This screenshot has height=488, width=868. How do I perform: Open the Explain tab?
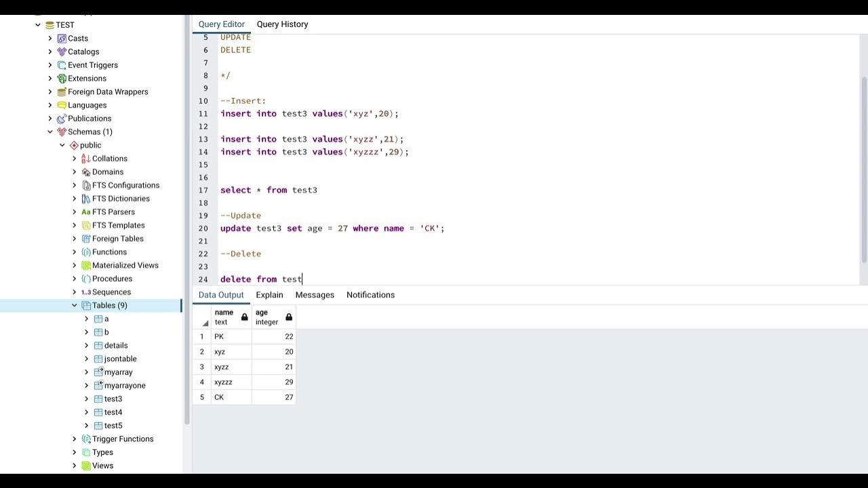coord(269,295)
